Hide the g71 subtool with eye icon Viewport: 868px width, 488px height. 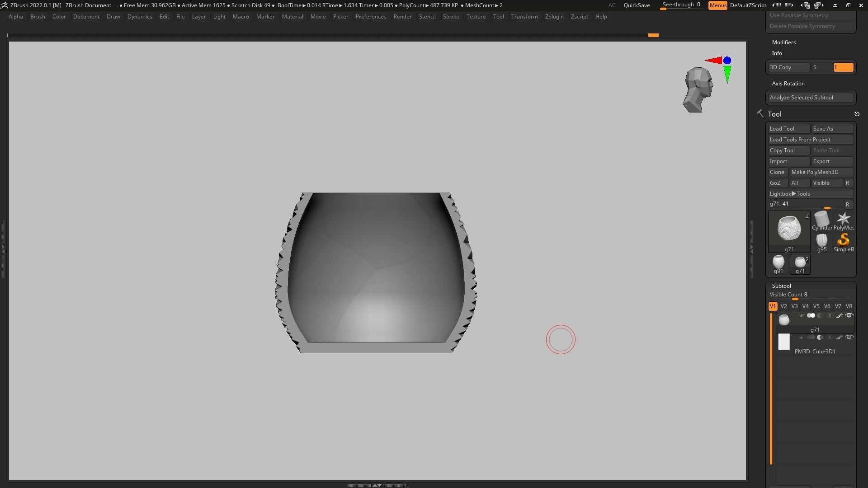(849, 316)
